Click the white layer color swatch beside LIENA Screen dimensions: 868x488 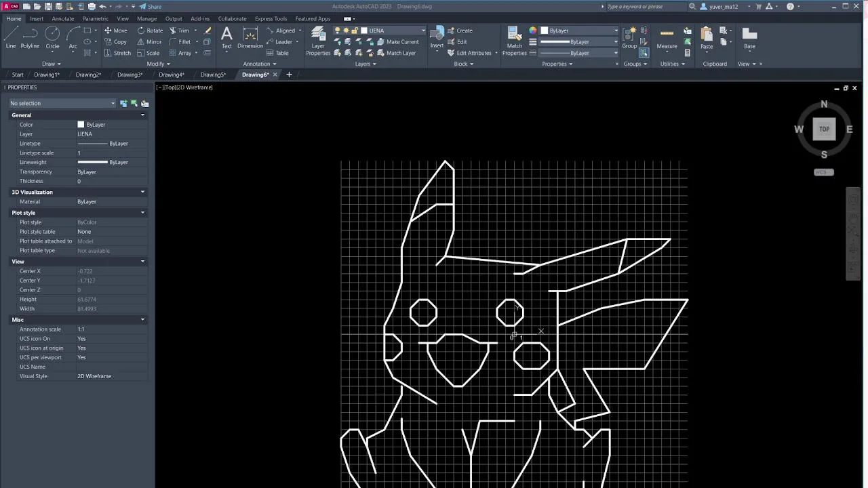click(x=363, y=30)
